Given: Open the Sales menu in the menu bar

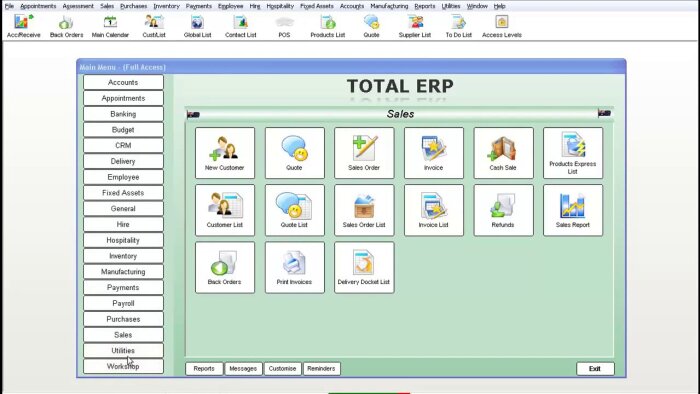Looking at the screenshot, I should (x=107, y=6).
